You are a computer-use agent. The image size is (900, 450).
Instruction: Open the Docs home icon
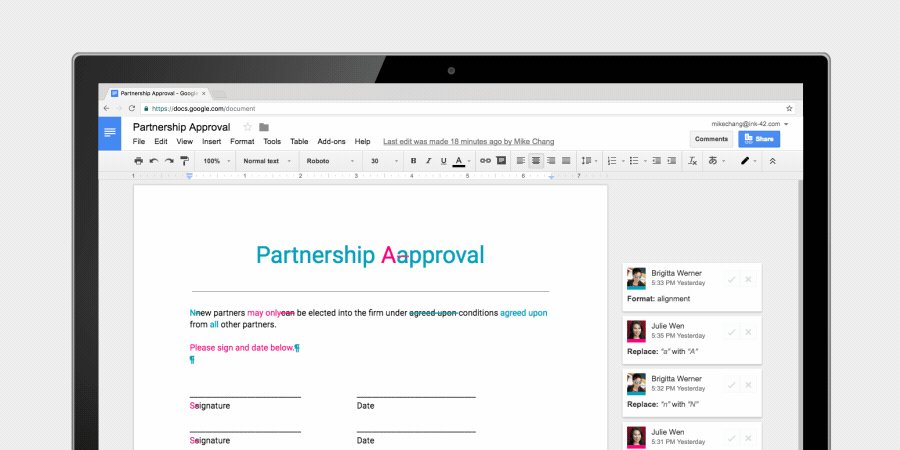pos(110,133)
